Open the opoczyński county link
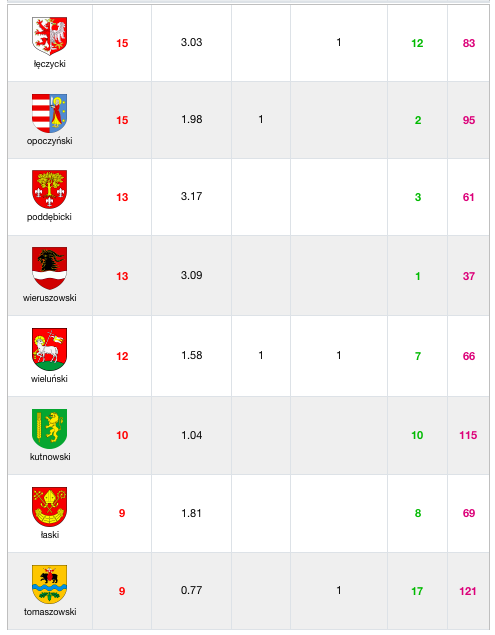The height and width of the screenshot is (635, 495). point(49,141)
